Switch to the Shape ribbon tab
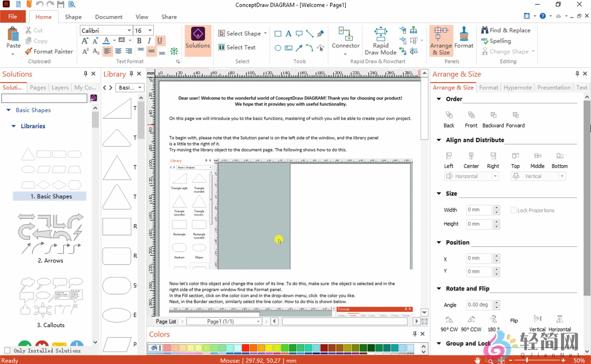Screen dimensions: 591x364 click(x=73, y=17)
